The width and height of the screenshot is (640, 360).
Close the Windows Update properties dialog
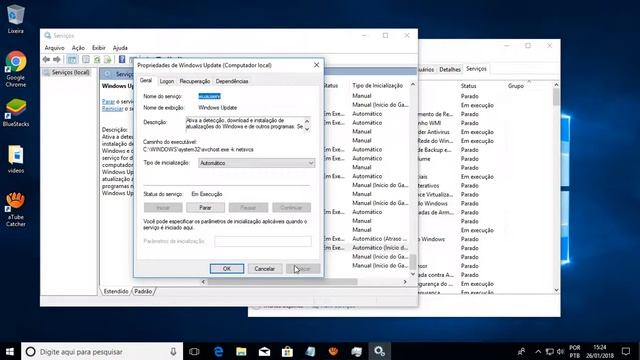tap(316, 65)
